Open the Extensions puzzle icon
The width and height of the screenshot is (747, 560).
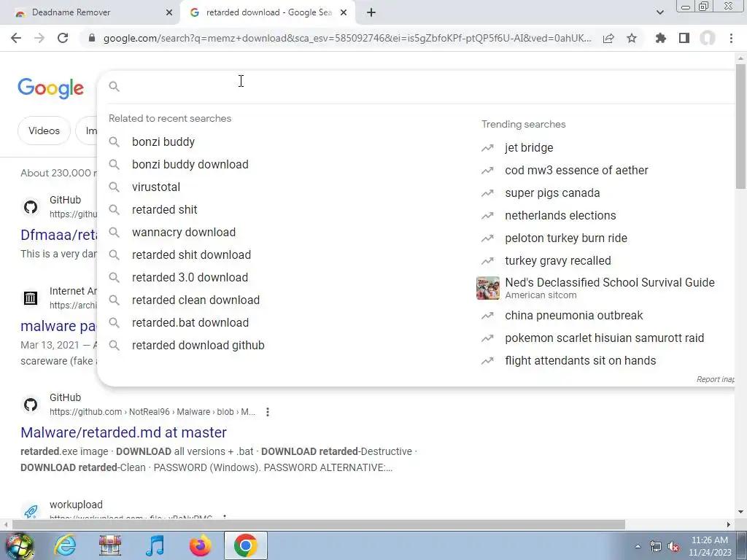click(661, 38)
